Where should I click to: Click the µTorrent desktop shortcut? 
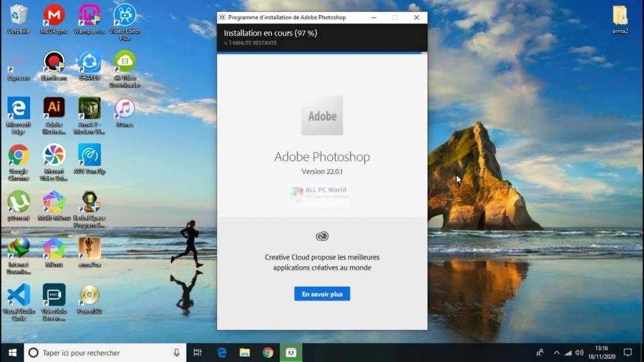[18, 202]
